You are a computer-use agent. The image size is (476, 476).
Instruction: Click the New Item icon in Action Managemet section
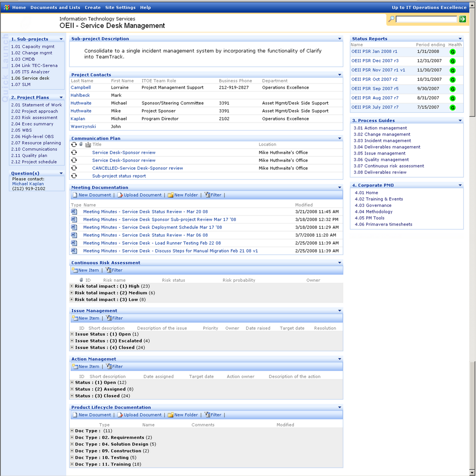(75, 366)
